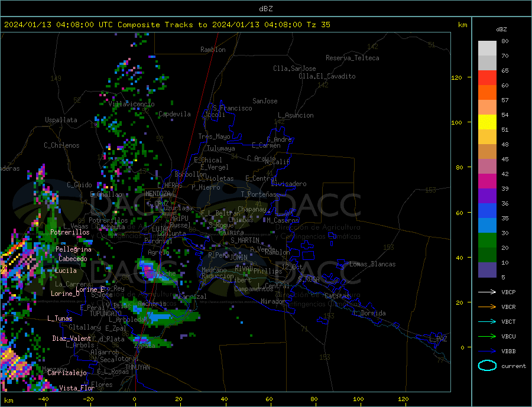Click the 'VBCP' legend label
The image size is (532, 407).
[x=508, y=292]
